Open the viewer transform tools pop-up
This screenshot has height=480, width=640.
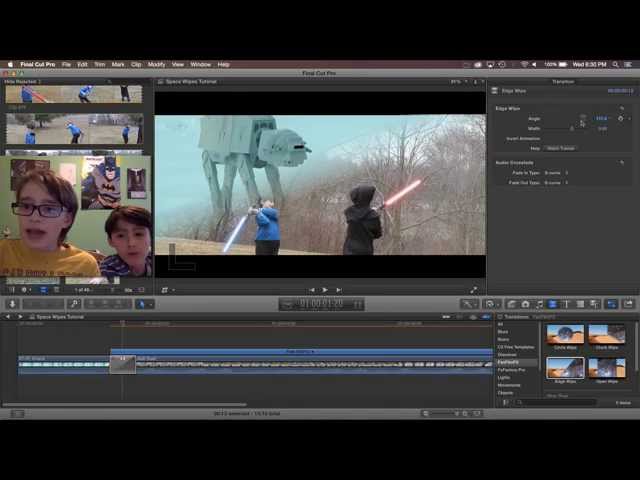[167, 290]
